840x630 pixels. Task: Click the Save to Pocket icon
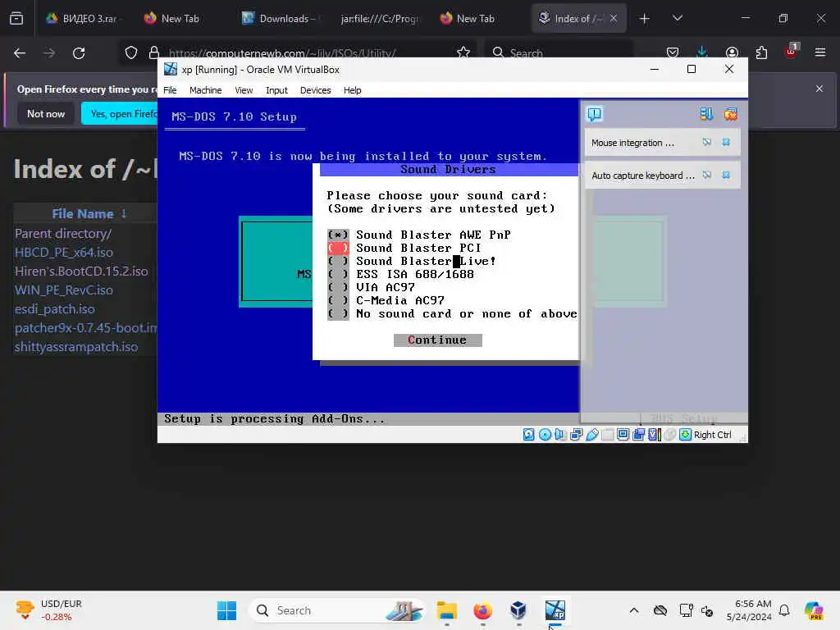point(673,52)
